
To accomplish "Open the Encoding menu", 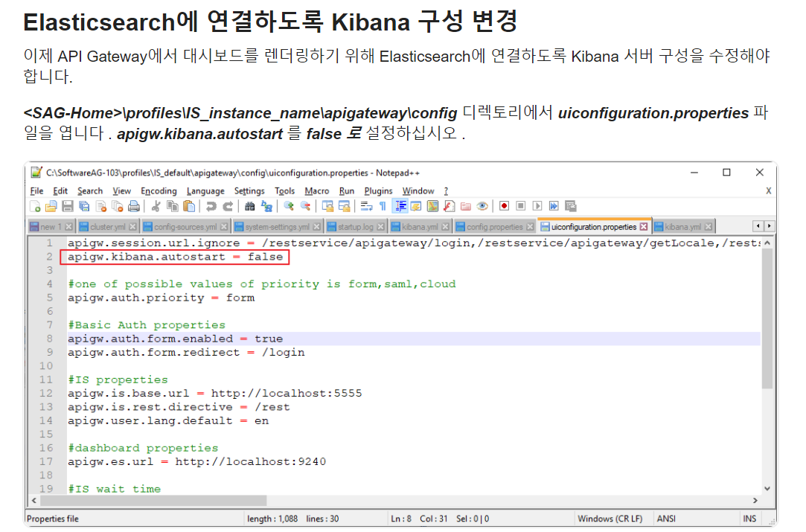I will tap(159, 191).
